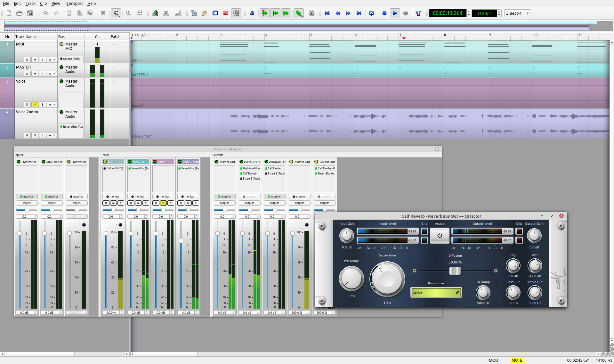This screenshot has width=614, height=364.
Task: Open Voice-2norm track automation A dropdown
Action: click(52, 135)
